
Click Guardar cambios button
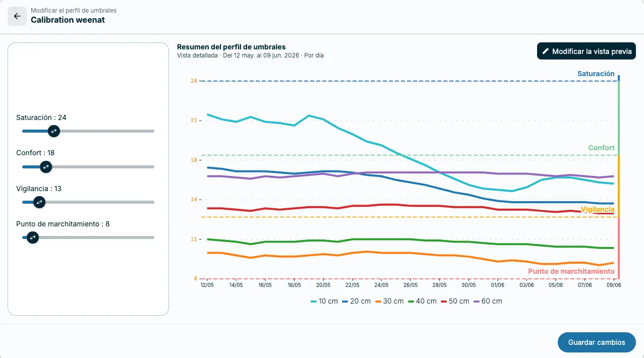tap(597, 342)
